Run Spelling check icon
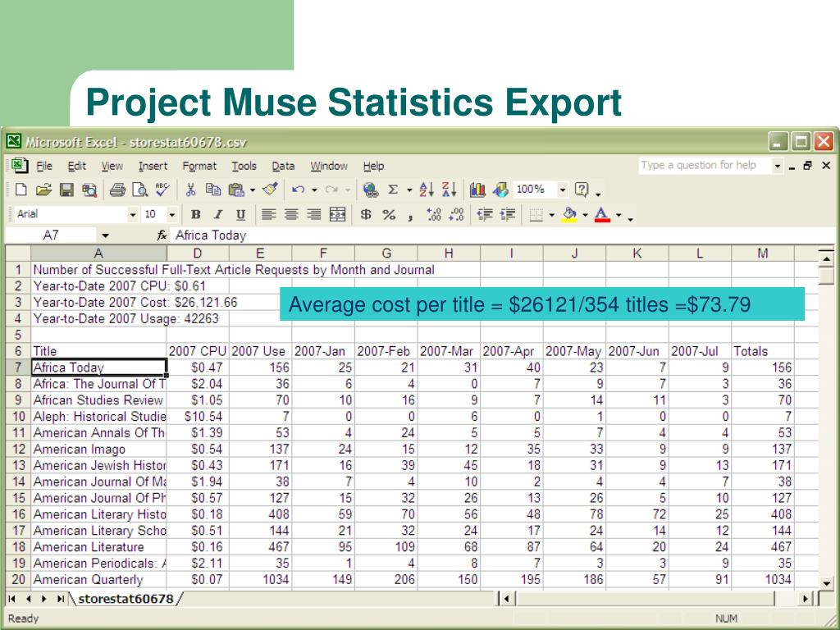The height and width of the screenshot is (630, 840). coord(162,189)
